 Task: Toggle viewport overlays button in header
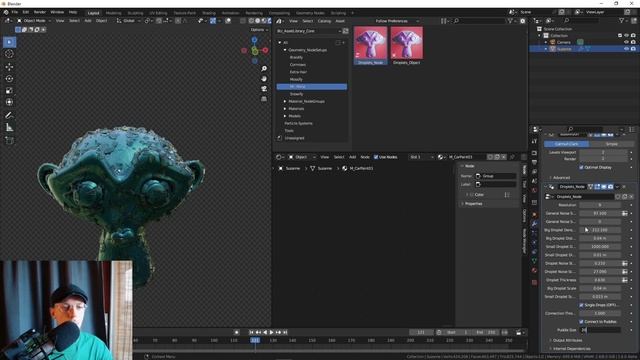(228, 21)
